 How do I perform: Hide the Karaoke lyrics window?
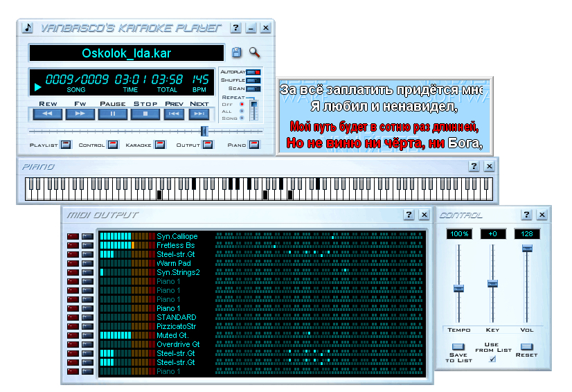point(160,145)
